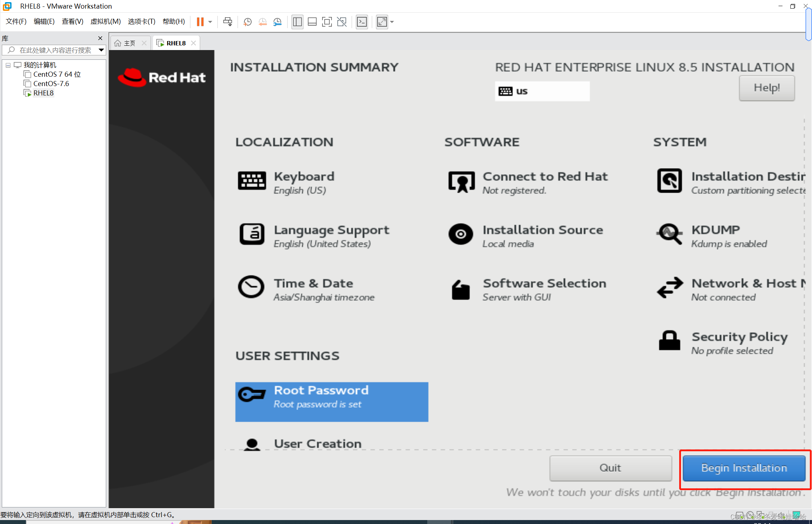Close the library panel
The image size is (812, 524).
[100, 38]
